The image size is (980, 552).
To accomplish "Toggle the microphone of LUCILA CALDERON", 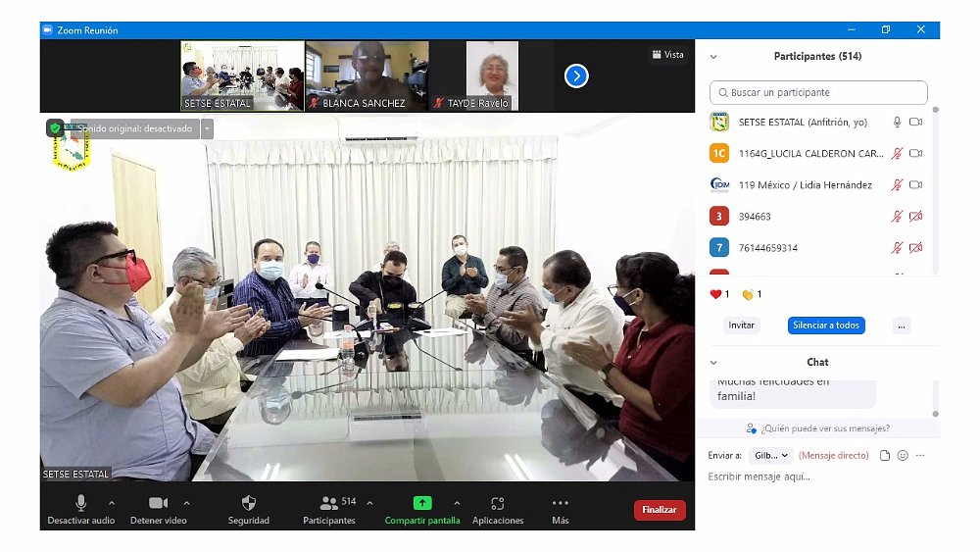I will click(896, 154).
